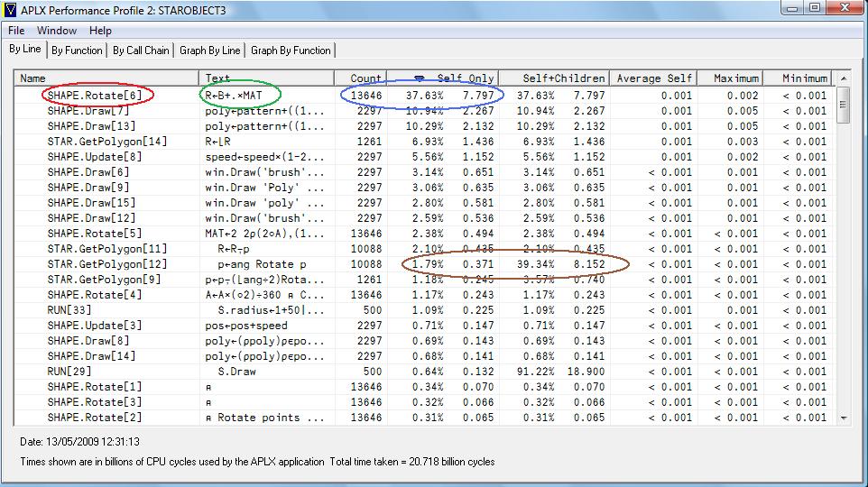Select the SHAPE.Update[8] row
This screenshot has height=487, width=868.
425,157
